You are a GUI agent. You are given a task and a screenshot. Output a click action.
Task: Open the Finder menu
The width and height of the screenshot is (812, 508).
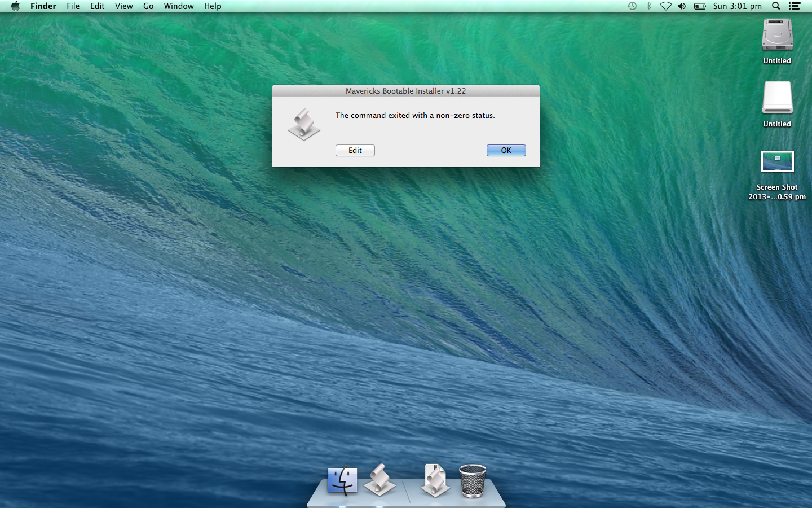[43, 6]
